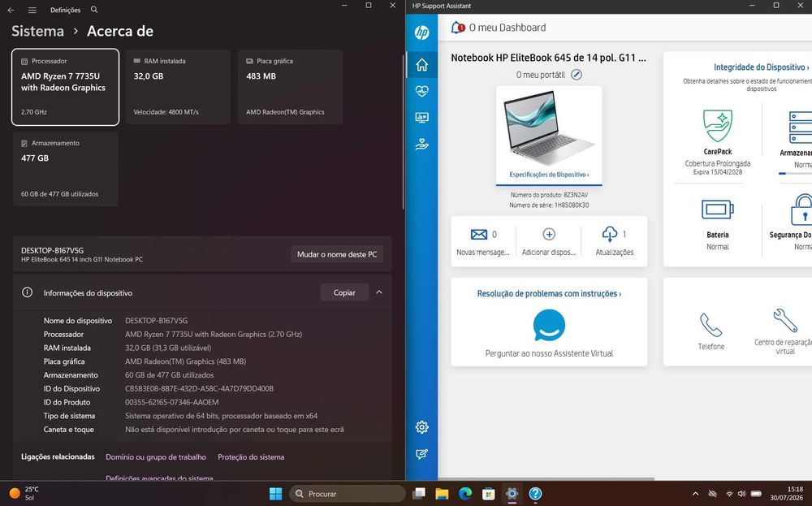Viewport: 812px width, 506px height.
Task: Open the CarePack shield icon
Action: pyautogui.click(x=717, y=126)
